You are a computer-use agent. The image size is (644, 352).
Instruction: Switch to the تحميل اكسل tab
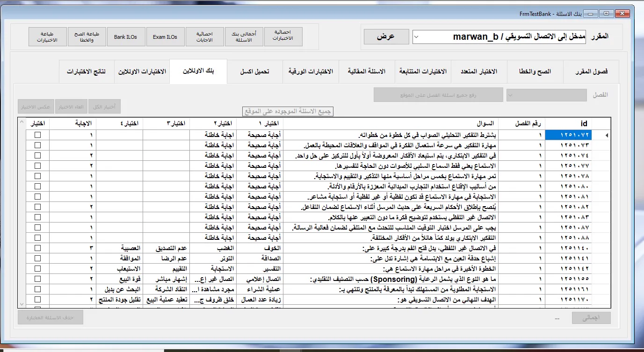[x=254, y=72]
